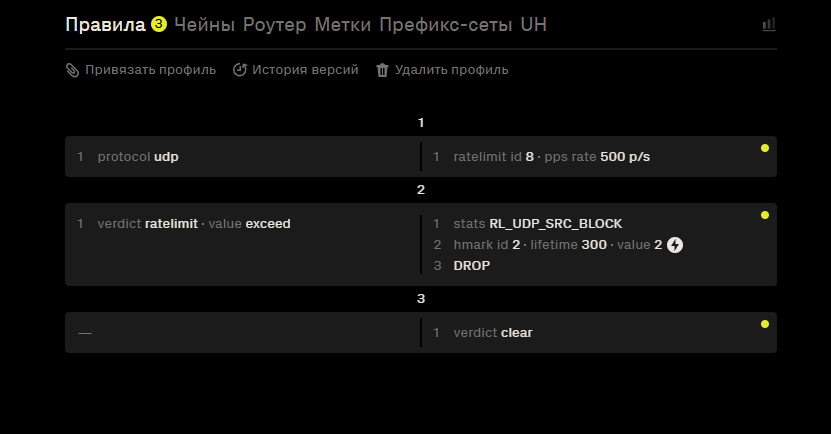Toggle yellow status dot on rule 2
Viewport: 831px width, 434px height.
(x=765, y=215)
